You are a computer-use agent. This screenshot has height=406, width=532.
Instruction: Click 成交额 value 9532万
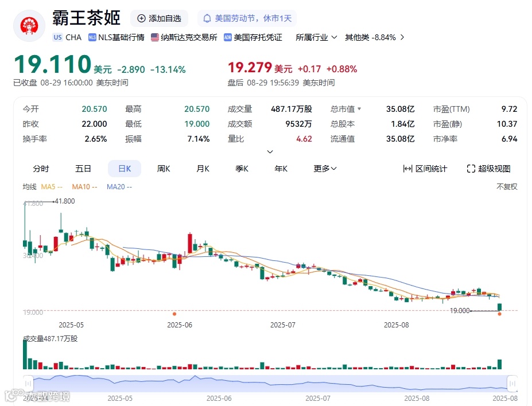(298, 124)
